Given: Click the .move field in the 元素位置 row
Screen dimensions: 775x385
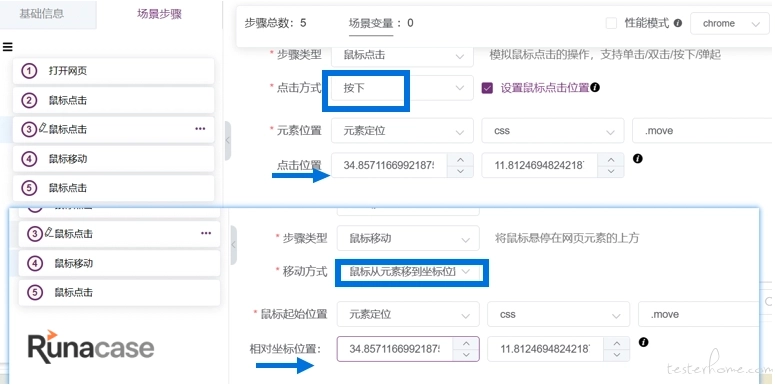Looking at the screenshot, I should tap(702, 131).
